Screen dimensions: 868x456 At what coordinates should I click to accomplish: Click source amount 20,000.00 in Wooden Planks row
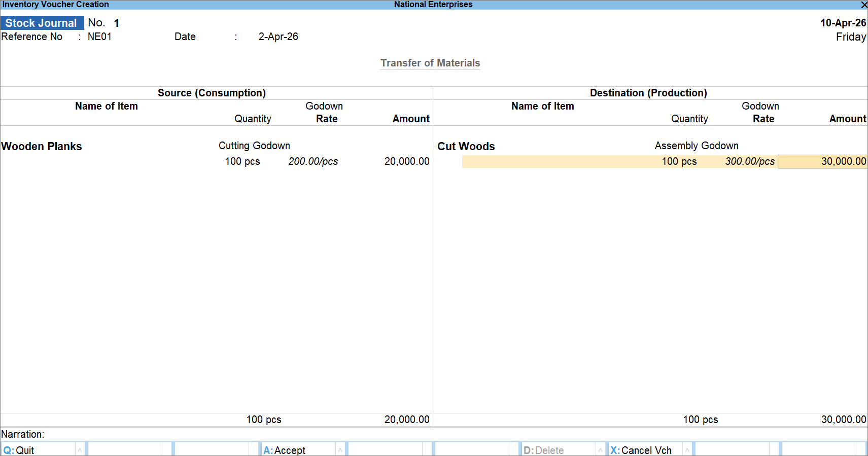pos(407,161)
